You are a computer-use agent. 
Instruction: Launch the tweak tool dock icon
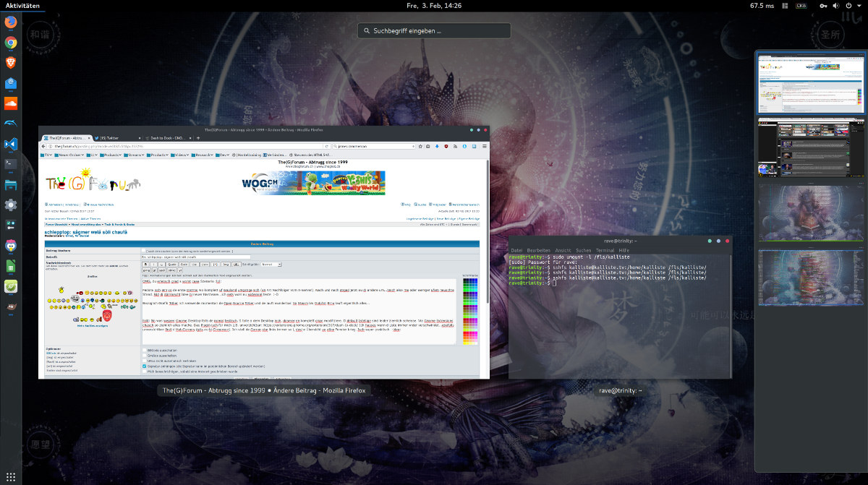click(11, 226)
